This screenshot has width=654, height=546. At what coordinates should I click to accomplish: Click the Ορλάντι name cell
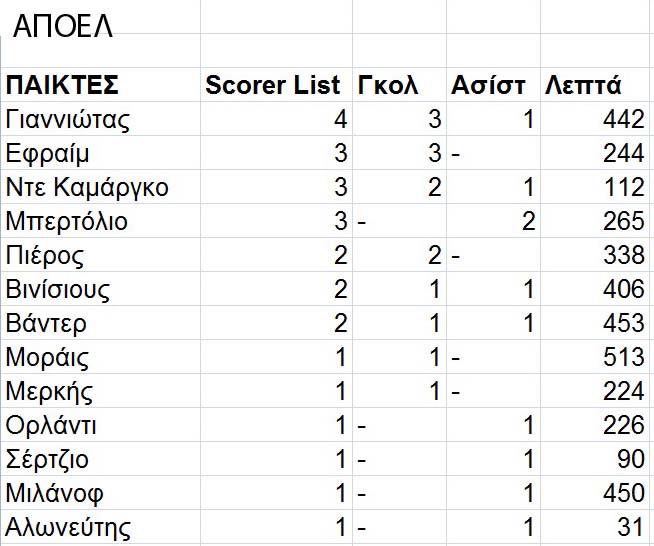point(51,426)
